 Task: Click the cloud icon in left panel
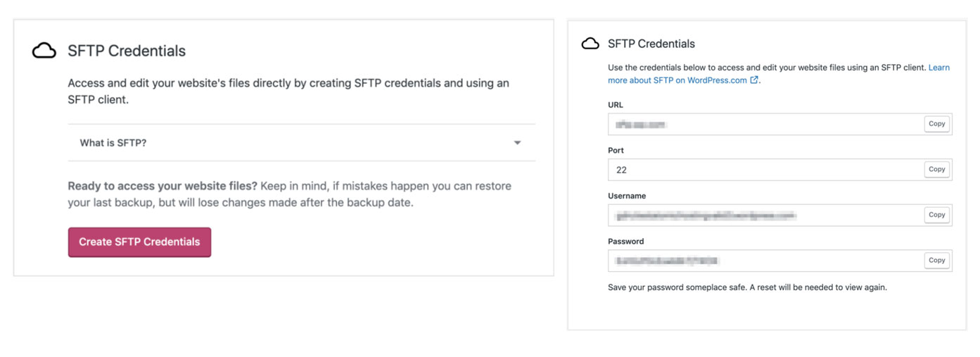click(44, 51)
